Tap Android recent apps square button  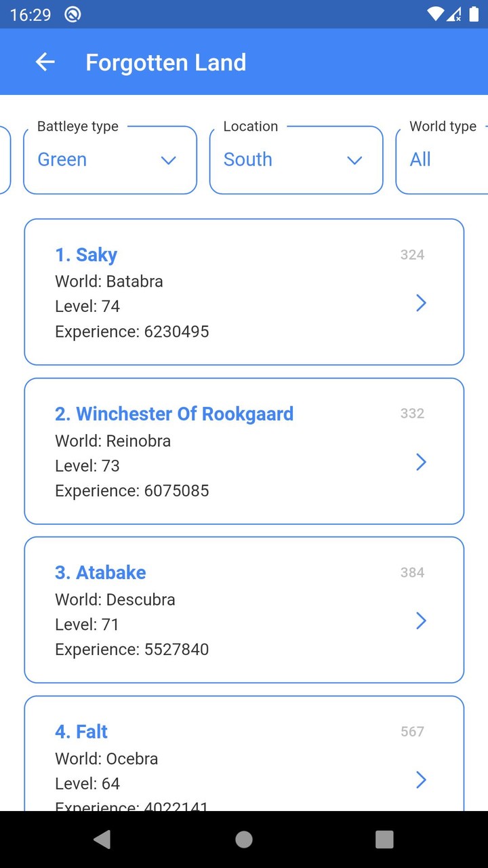(x=384, y=840)
